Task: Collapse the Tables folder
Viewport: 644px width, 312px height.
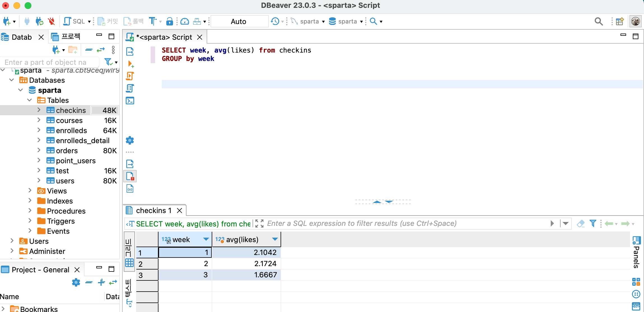Action: [29, 100]
